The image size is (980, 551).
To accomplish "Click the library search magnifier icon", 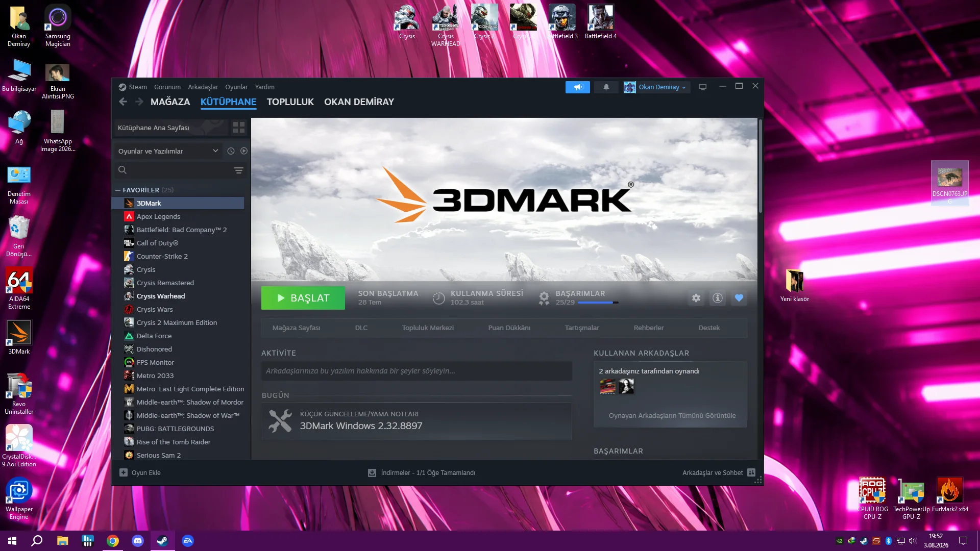I will coord(122,170).
